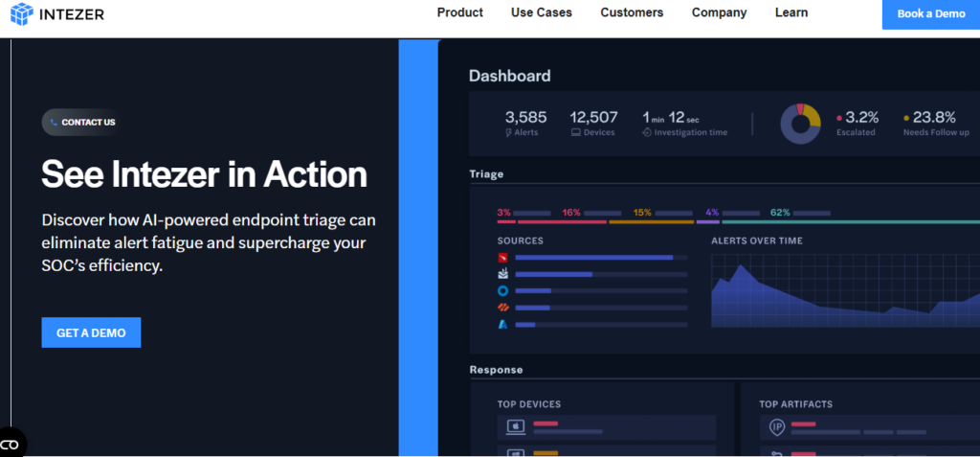Open the Use Cases menu
The image size is (980, 457).
pos(542,12)
